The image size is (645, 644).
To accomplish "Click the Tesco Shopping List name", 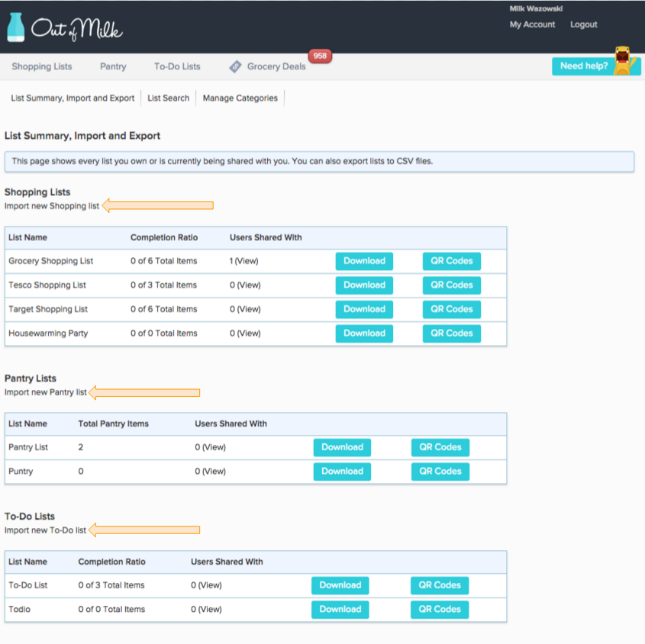I will point(47,285).
